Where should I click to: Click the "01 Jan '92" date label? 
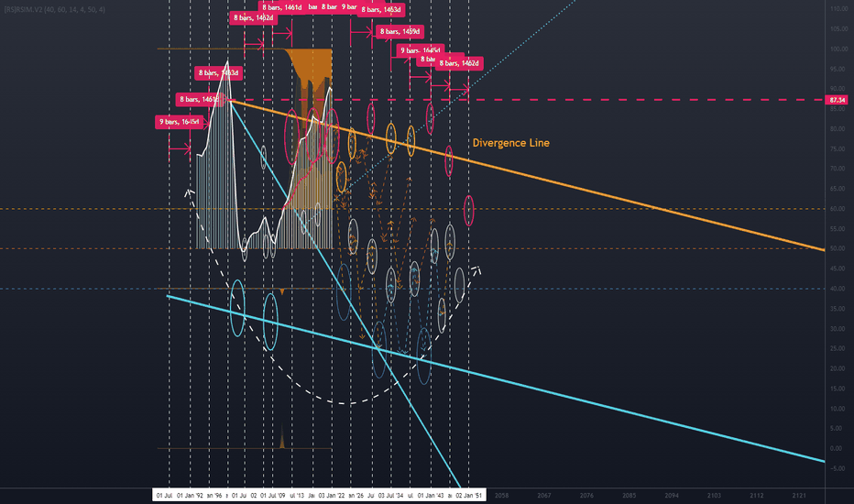point(190,495)
